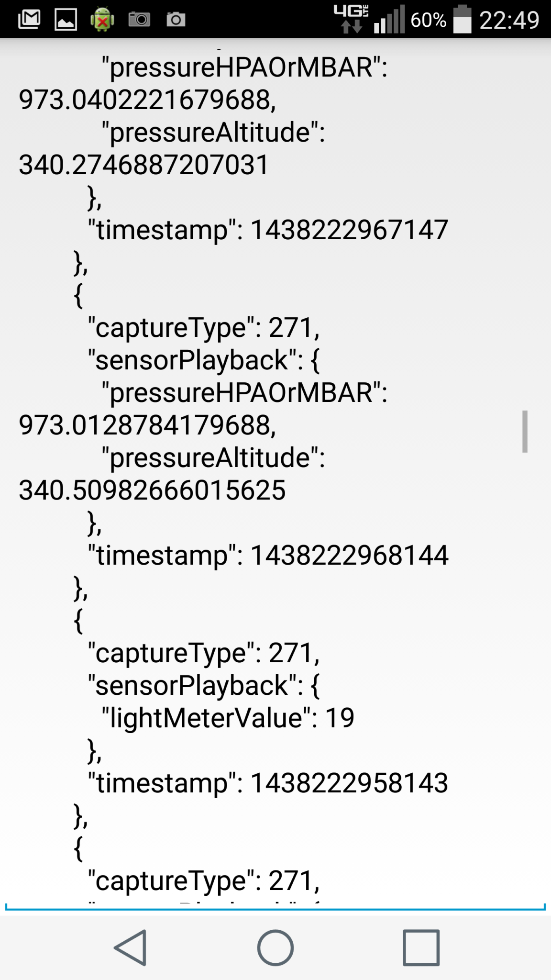This screenshot has width=551, height=980.
Task: Tap the pressure value 973.0402221679688
Action: pyautogui.click(x=147, y=100)
